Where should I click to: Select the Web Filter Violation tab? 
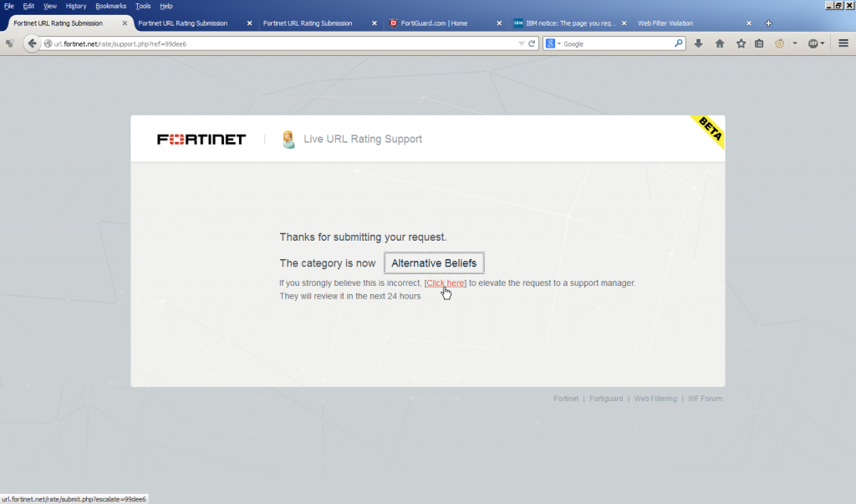665,23
